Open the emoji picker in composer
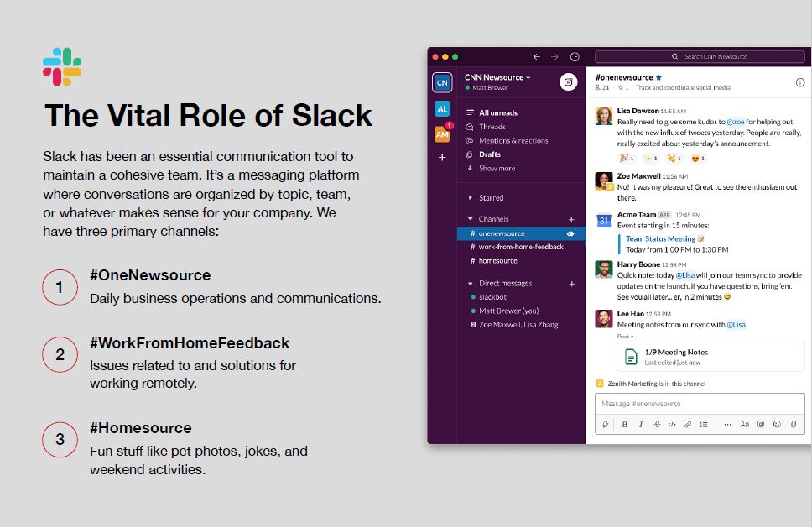The image size is (812, 528). 777,424
